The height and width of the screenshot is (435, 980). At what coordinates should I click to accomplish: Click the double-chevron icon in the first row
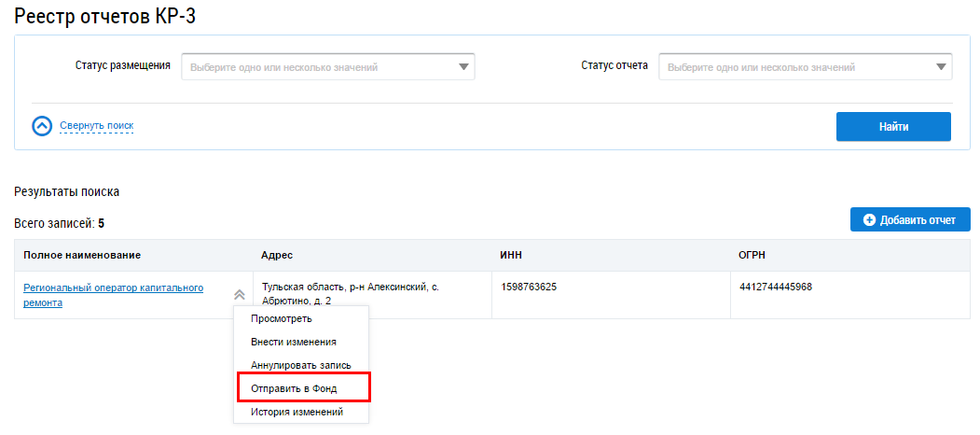point(240,294)
